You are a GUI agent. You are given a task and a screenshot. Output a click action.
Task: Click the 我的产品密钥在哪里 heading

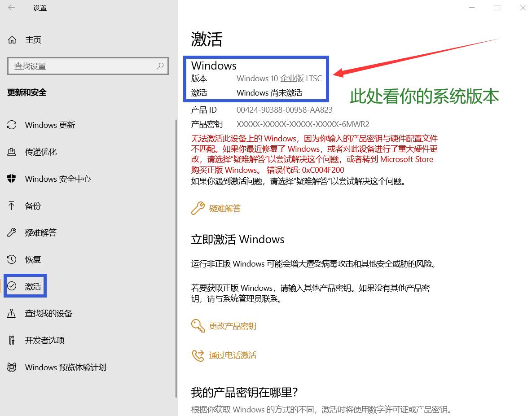244,392
